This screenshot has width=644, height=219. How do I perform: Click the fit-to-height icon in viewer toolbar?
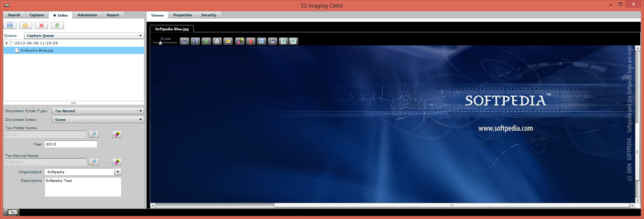click(x=195, y=41)
